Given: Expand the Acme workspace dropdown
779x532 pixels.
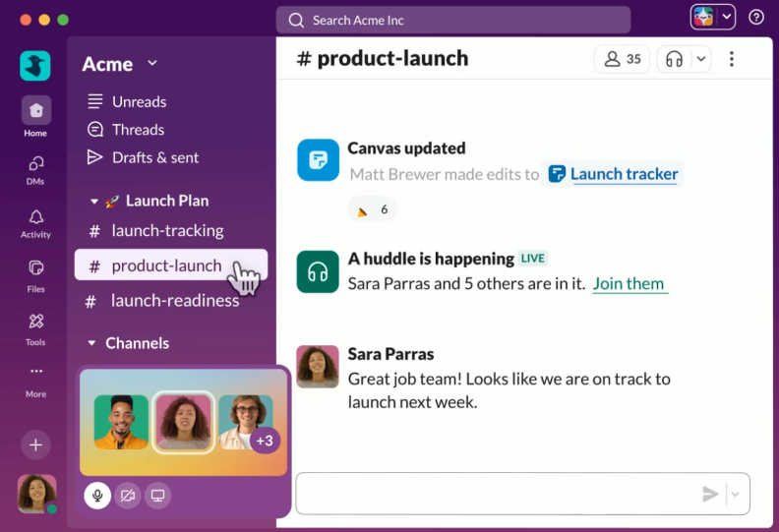Looking at the screenshot, I should point(151,63).
